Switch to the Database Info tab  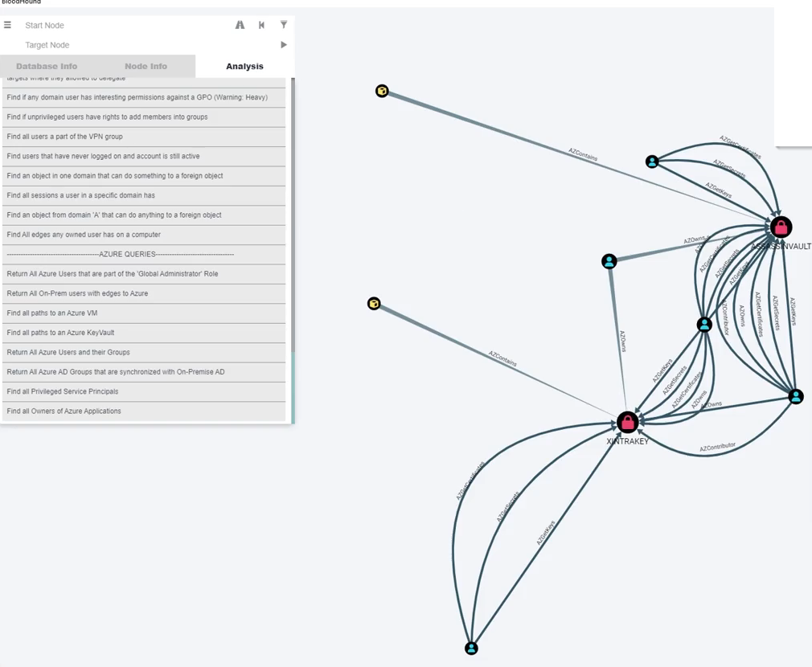pos(47,66)
